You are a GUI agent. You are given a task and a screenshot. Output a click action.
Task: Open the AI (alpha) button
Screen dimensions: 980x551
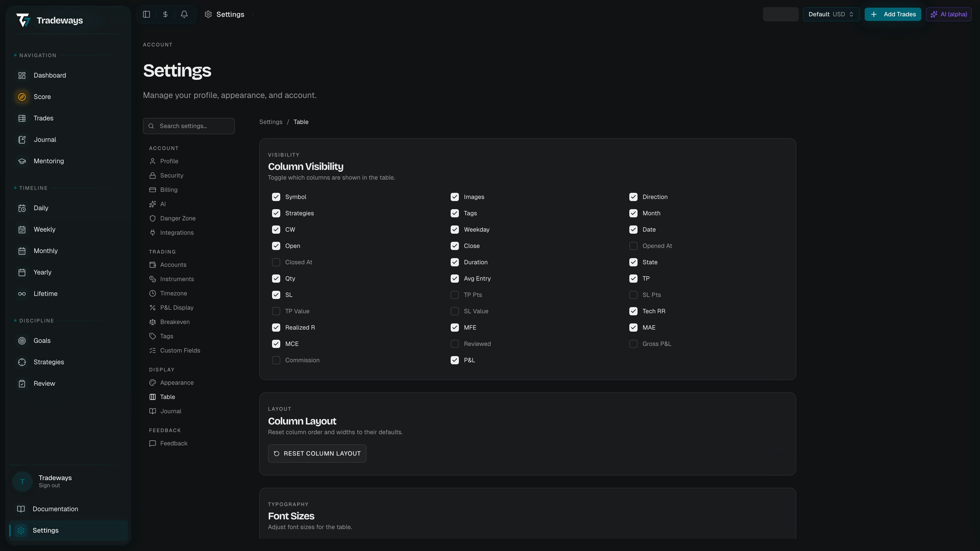(x=949, y=15)
